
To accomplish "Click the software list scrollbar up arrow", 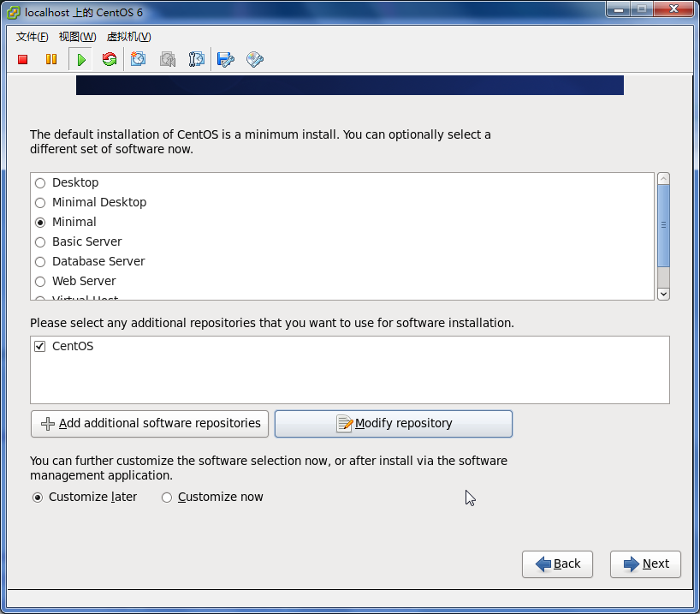I will coord(663,179).
